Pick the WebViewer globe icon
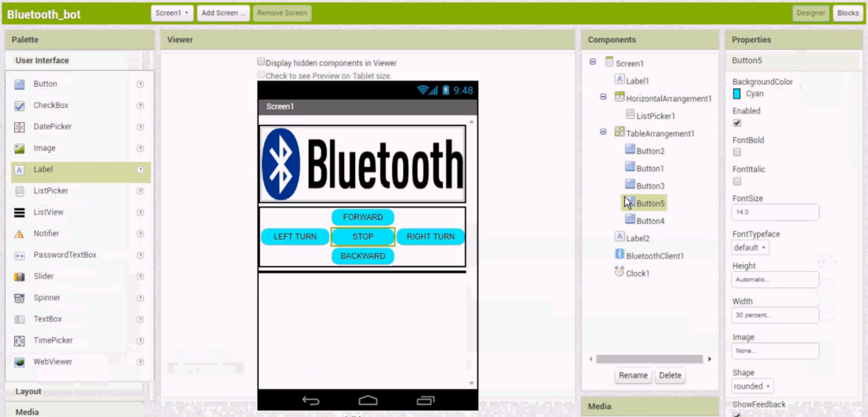 (20, 363)
